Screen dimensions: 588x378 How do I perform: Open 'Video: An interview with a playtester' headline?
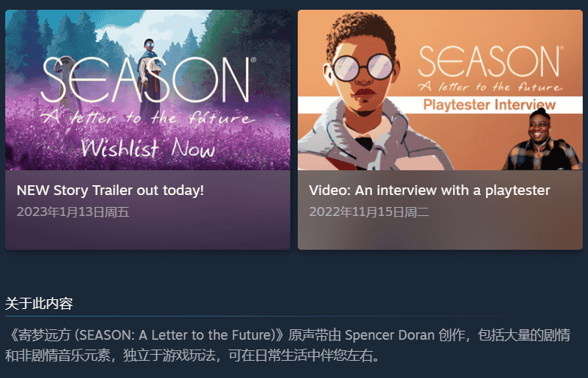pos(429,190)
